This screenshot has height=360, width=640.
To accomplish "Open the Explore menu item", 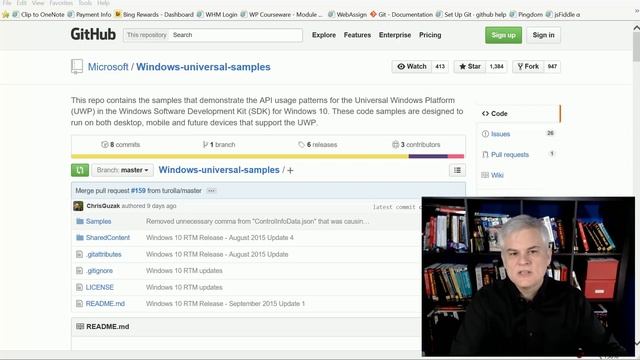I will (324, 35).
